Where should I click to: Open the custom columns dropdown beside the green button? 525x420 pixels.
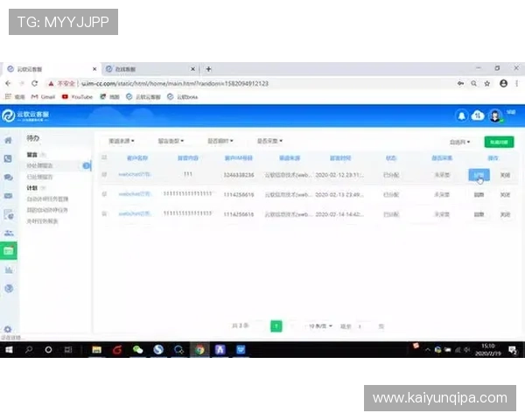459,142
